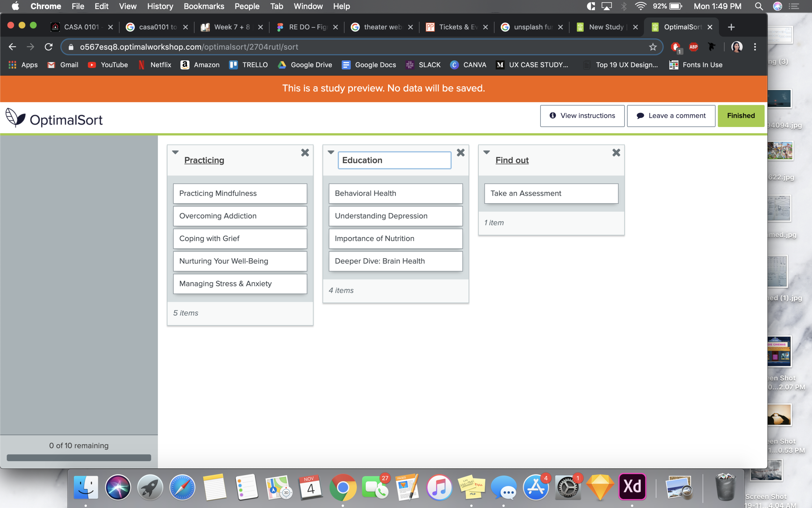Collapse the Practicing category with its triangle
The height and width of the screenshot is (508, 812).
pos(175,152)
